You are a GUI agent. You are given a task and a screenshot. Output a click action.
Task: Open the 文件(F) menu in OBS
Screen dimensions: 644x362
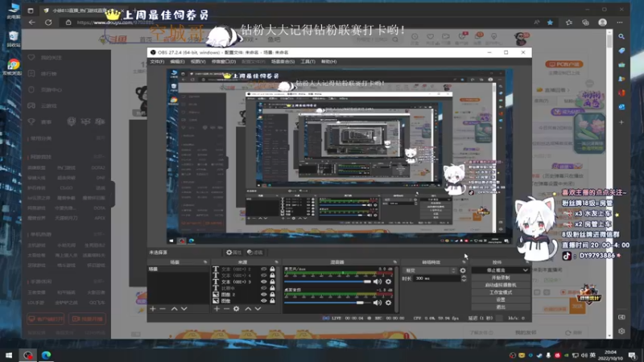(x=157, y=62)
